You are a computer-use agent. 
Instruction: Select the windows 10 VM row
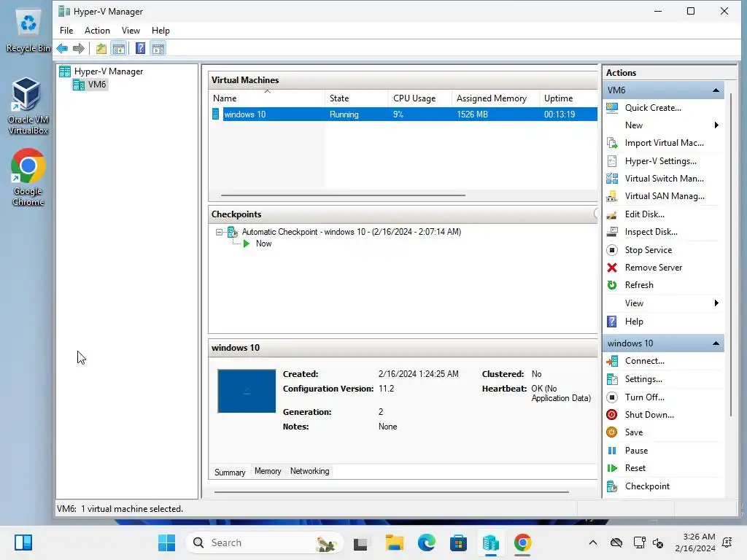pos(403,114)
